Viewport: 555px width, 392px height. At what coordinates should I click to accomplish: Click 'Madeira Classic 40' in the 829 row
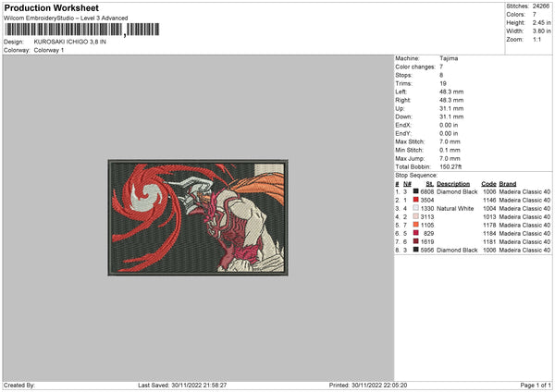pos(524,234)
